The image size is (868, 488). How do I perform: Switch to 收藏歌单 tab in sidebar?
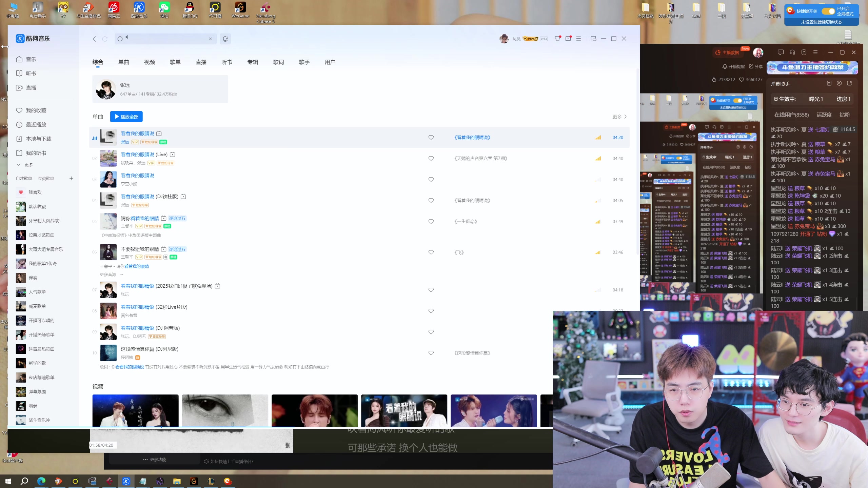tap(46, 178)
